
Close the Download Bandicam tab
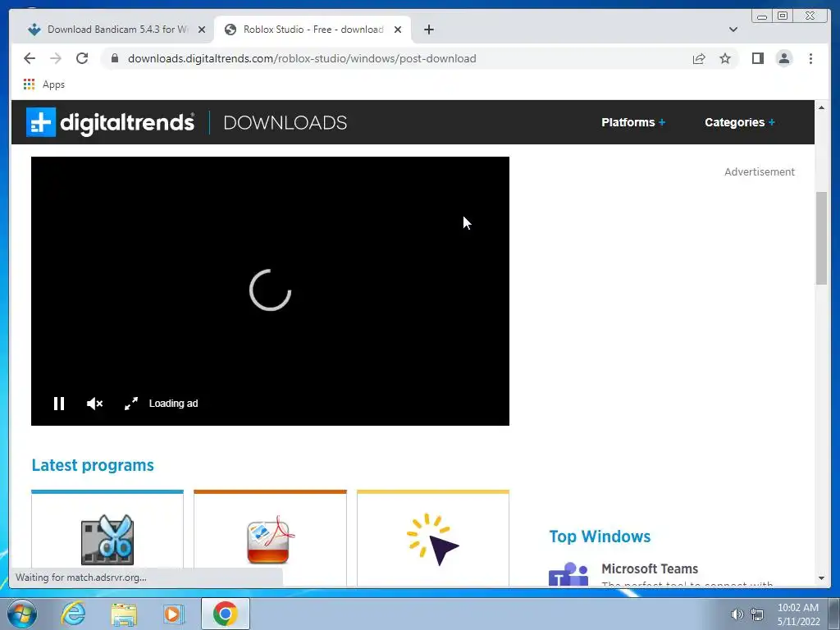tap(202, 30)
